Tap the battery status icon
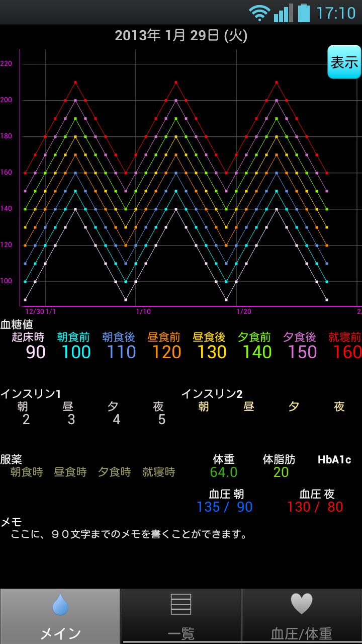 (x=303, y=13)
